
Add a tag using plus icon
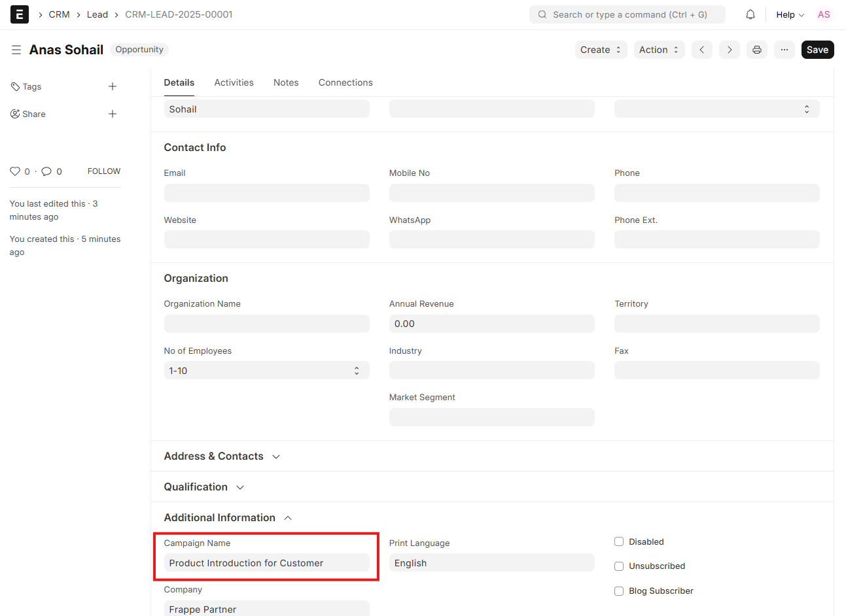(x=113, y=86)
